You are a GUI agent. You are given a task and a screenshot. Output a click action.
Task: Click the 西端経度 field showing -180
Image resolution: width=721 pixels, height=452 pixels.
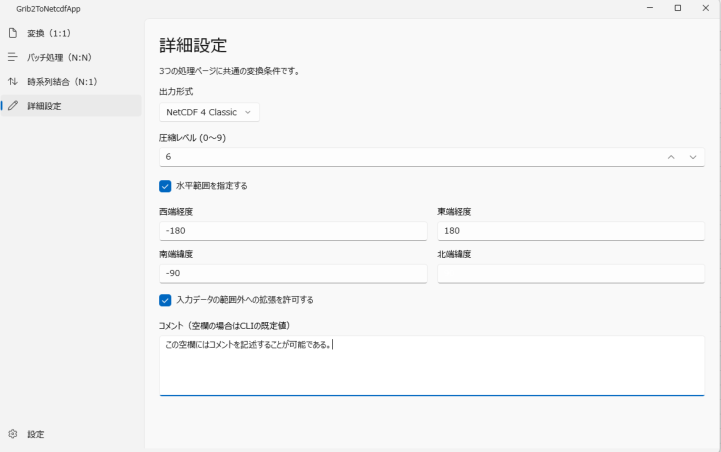[x=293, y=231]
